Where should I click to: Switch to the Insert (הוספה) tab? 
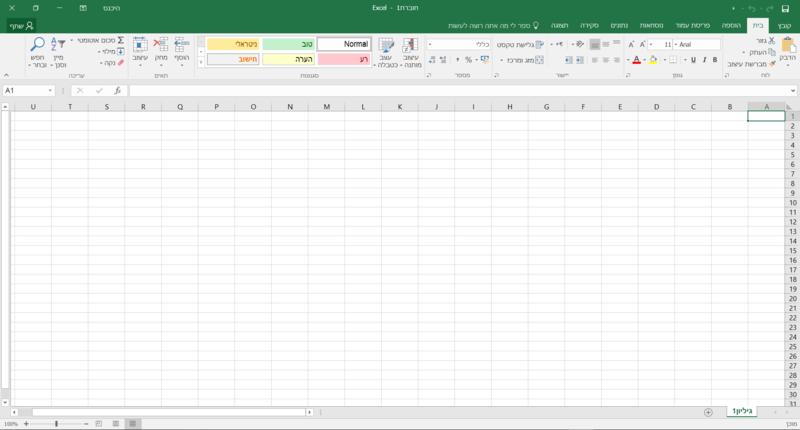pyautogui.click(x=731, y=24)
